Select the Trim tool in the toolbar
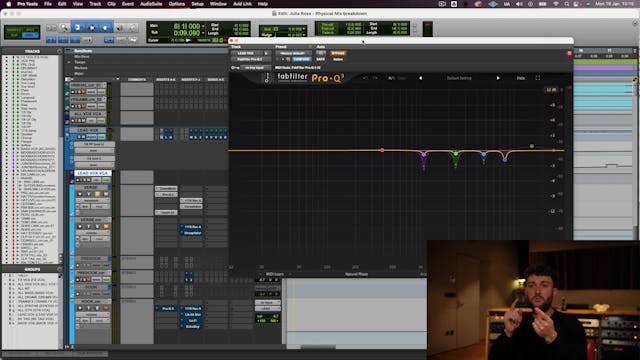The height and width of the screenshot is (360, 640). point(78,28)
